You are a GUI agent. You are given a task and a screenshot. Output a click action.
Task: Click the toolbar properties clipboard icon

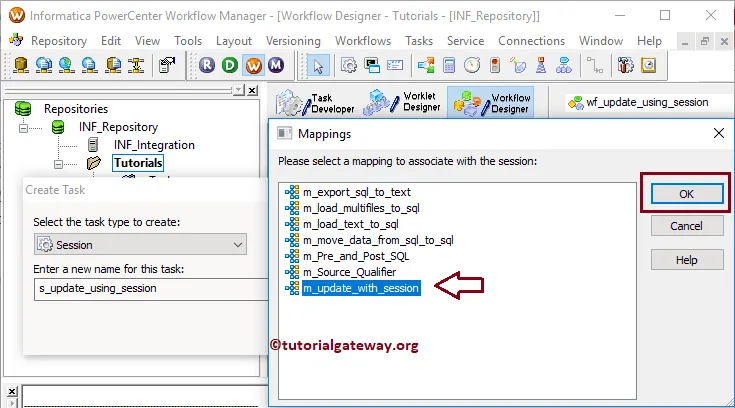[167, 65]
